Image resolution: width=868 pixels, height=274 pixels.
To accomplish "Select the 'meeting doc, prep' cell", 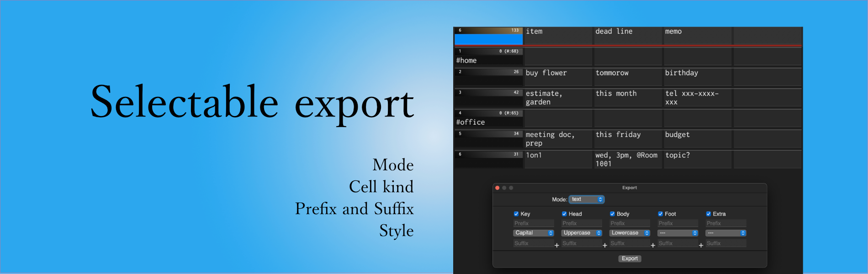I will click(558, 139).
